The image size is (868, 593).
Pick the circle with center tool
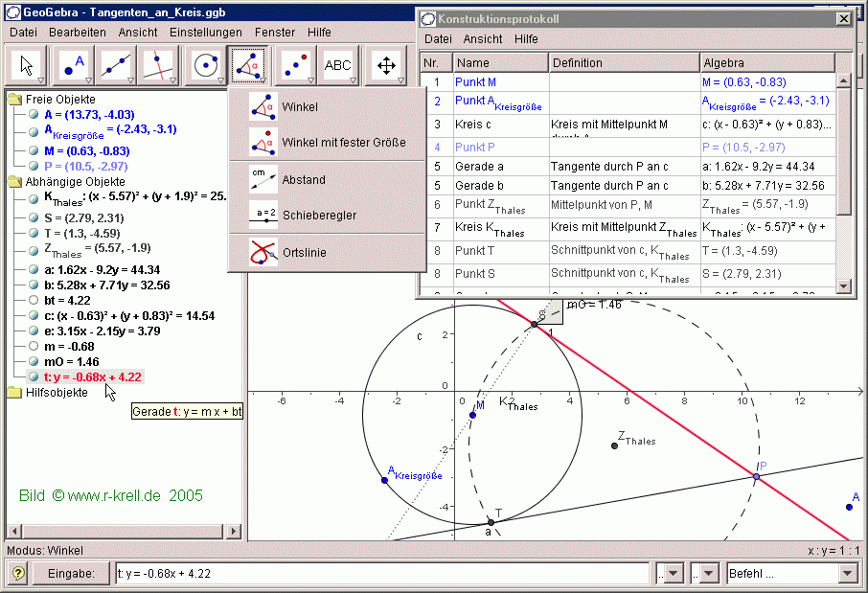(205, 64)
